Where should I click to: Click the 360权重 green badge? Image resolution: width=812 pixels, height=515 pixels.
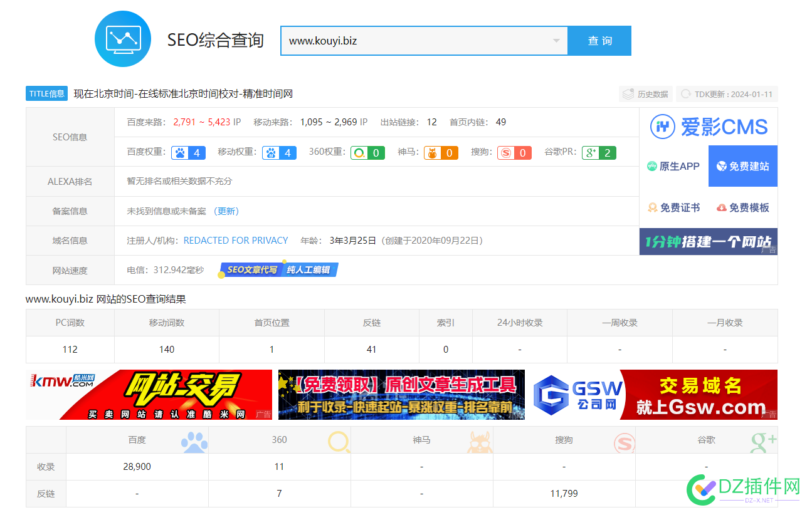[367, 152]
